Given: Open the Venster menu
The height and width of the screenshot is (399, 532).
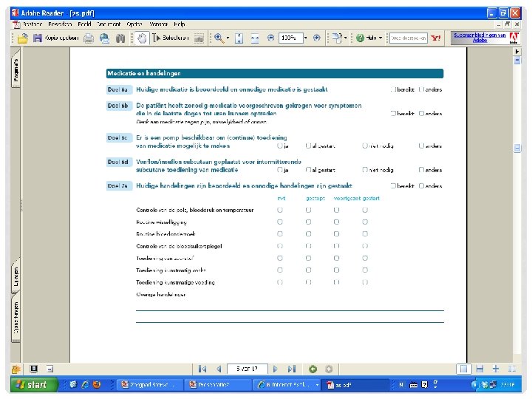Looking at the screenshot, I should click(x=159, y=24).
